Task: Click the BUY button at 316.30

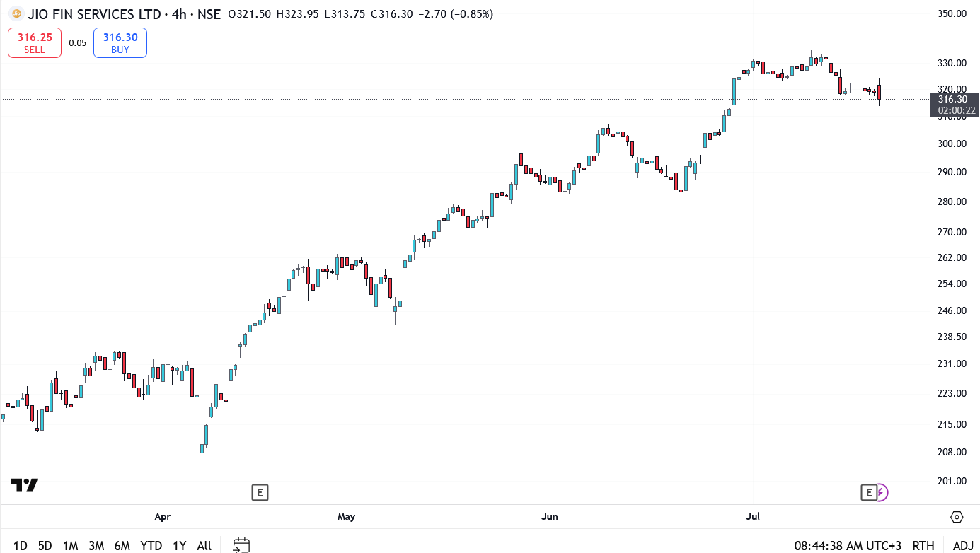Action: pos(120,42)
